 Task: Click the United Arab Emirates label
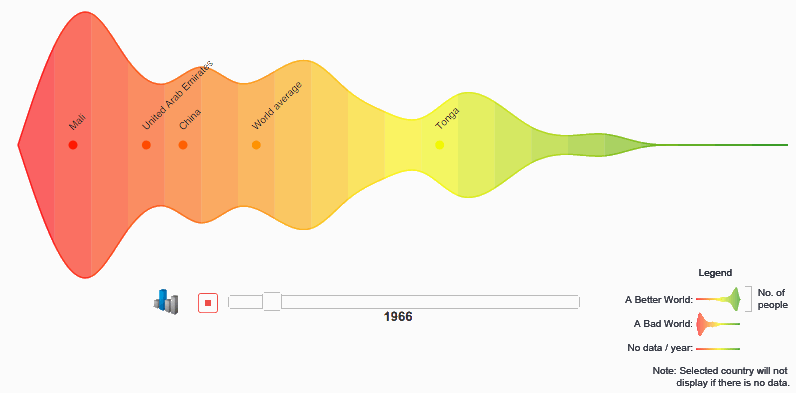click(178, 96)
